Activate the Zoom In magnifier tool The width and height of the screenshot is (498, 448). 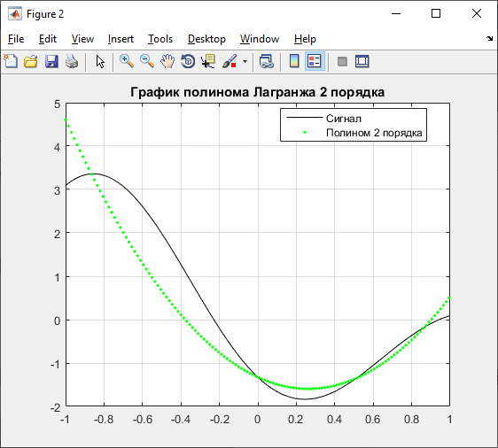127,61
